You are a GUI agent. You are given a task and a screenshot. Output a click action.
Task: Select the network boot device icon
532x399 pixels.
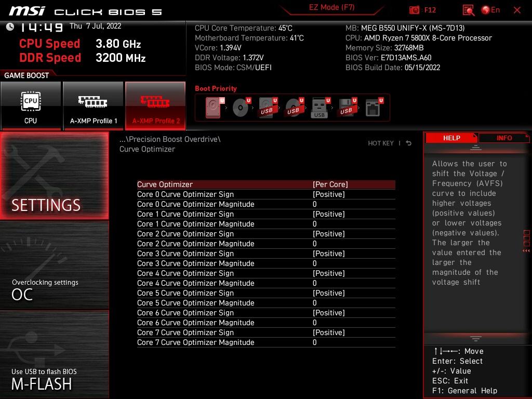(374, 108)
